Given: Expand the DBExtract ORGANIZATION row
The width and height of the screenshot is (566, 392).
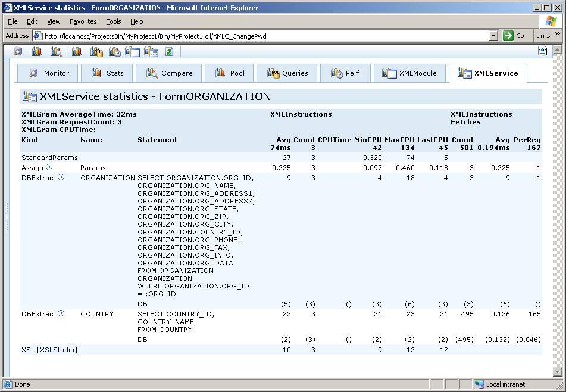Looking at the screenshot, I should (61, 177).
